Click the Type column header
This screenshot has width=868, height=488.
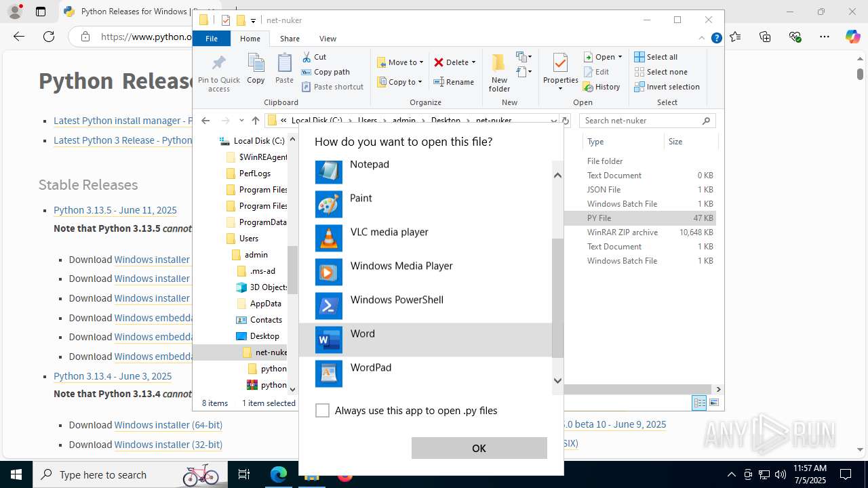pos(624,142)
